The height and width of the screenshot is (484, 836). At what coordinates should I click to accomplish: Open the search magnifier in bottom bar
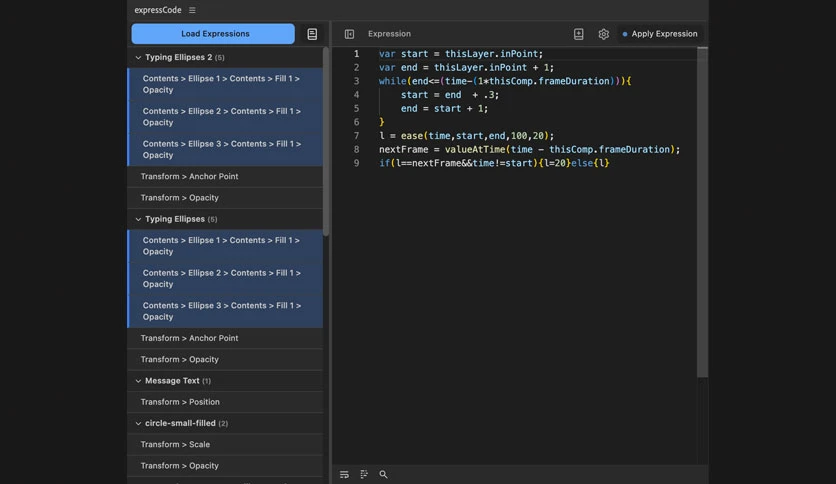pyautogui.click(x=383, y=474)
